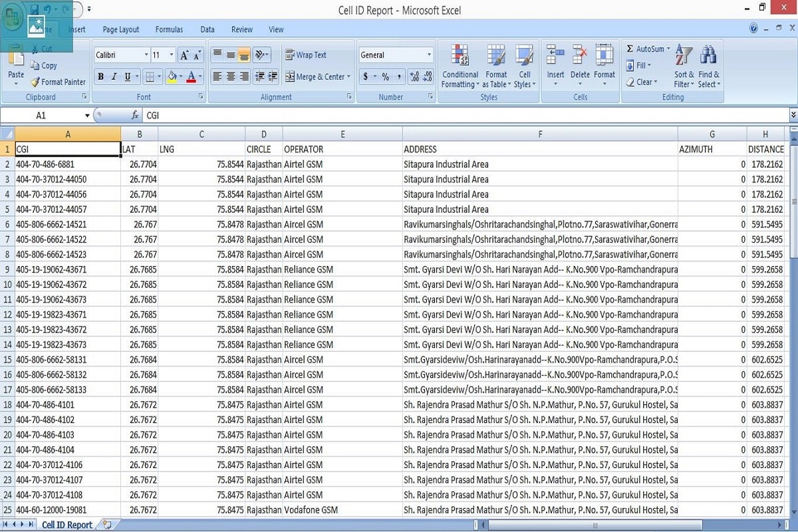Set top vertical alignment
The height and width of the screenshot is (532, 798).
click(x=217, y=55)
